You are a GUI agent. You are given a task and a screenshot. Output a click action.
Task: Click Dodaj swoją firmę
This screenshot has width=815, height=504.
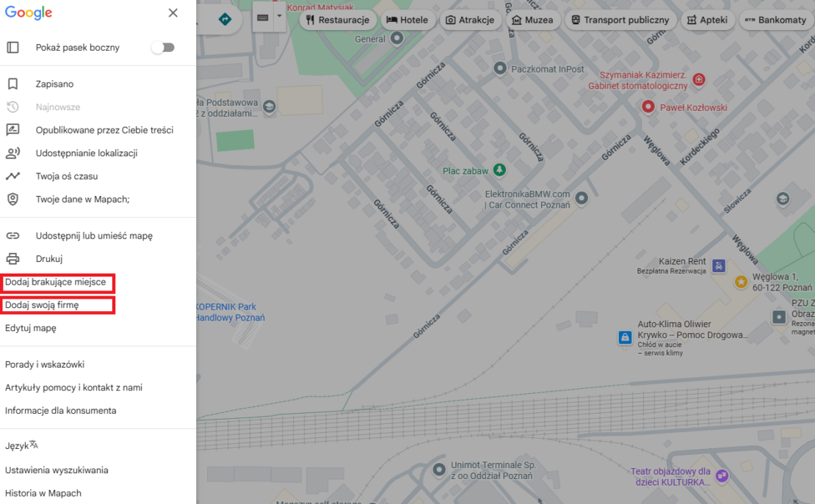[x=46, y=305]
